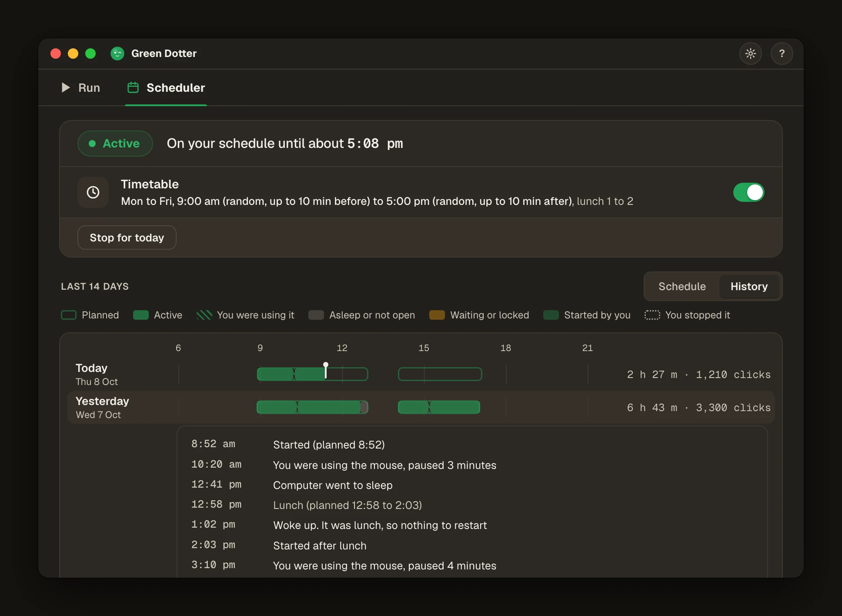
Task: Click the LAST 14 DAYS heading
Action: point(95,286)
